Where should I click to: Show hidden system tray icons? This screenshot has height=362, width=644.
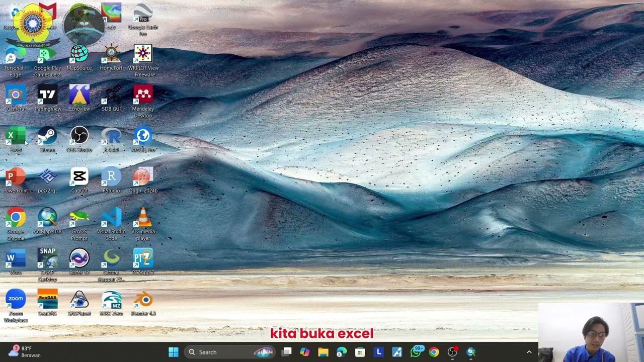click(529, 352)
